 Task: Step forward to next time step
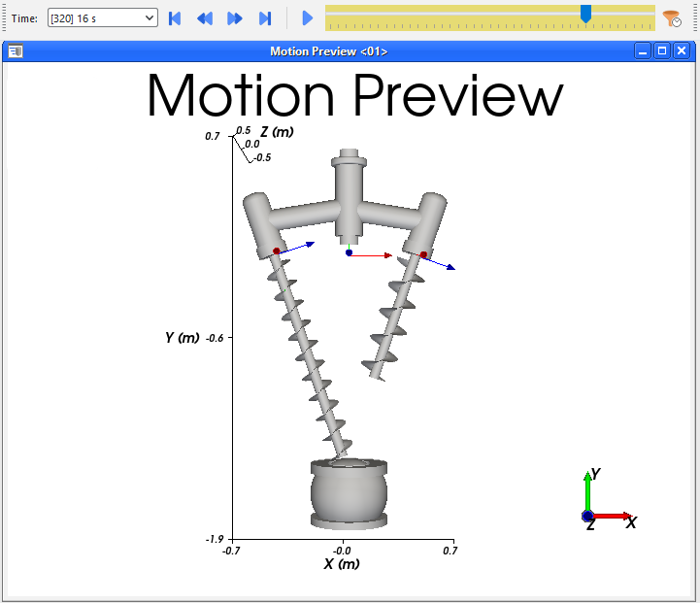(x=234, y=18)
